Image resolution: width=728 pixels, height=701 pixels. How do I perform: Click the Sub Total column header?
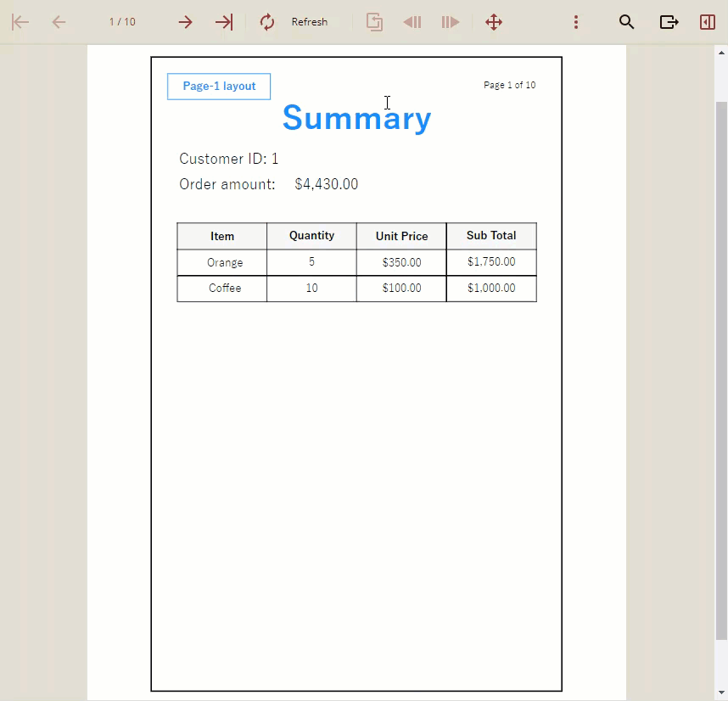pos(491,236)
